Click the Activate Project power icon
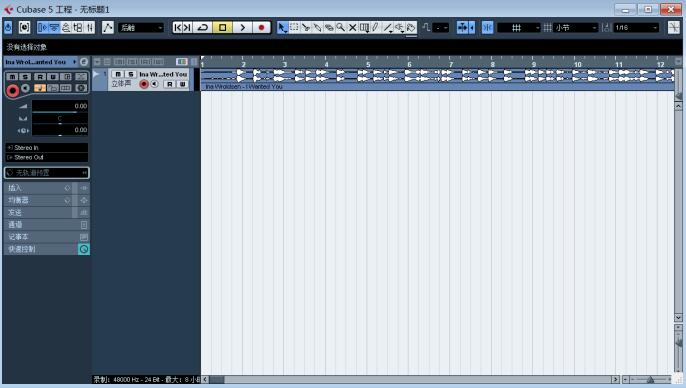This screenshot has height=388, width=686. click(8, 28)
